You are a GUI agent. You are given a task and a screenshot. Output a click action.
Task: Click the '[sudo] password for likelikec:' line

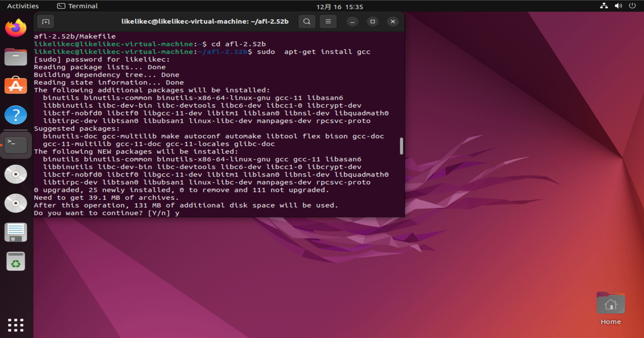pyautogui.click(x=102, y=59)
